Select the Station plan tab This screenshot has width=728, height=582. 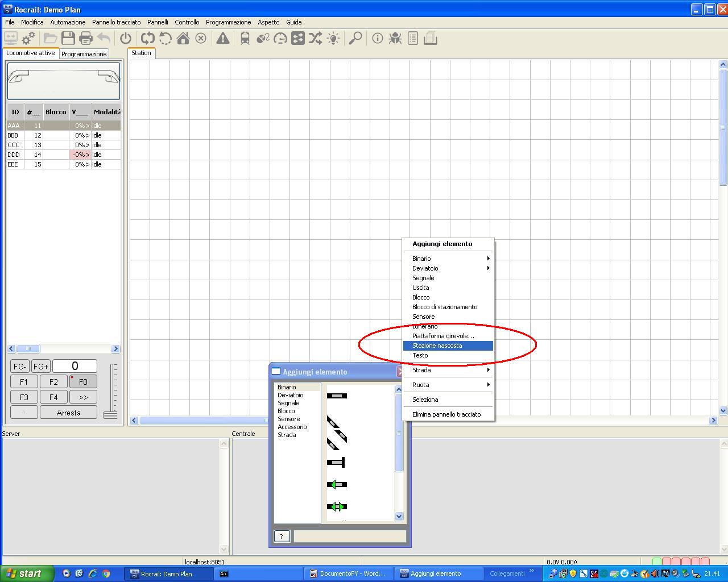click(x=142, y=53)
